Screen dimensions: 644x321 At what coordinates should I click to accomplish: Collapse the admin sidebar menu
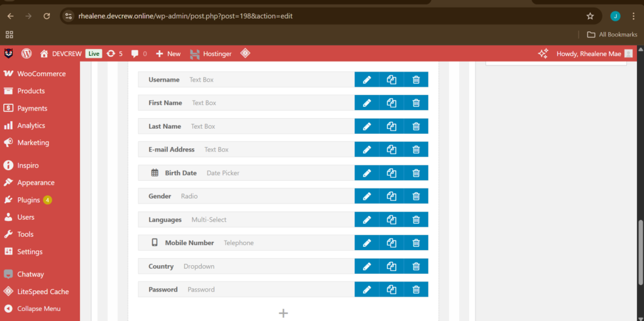[x=38, y=308]
